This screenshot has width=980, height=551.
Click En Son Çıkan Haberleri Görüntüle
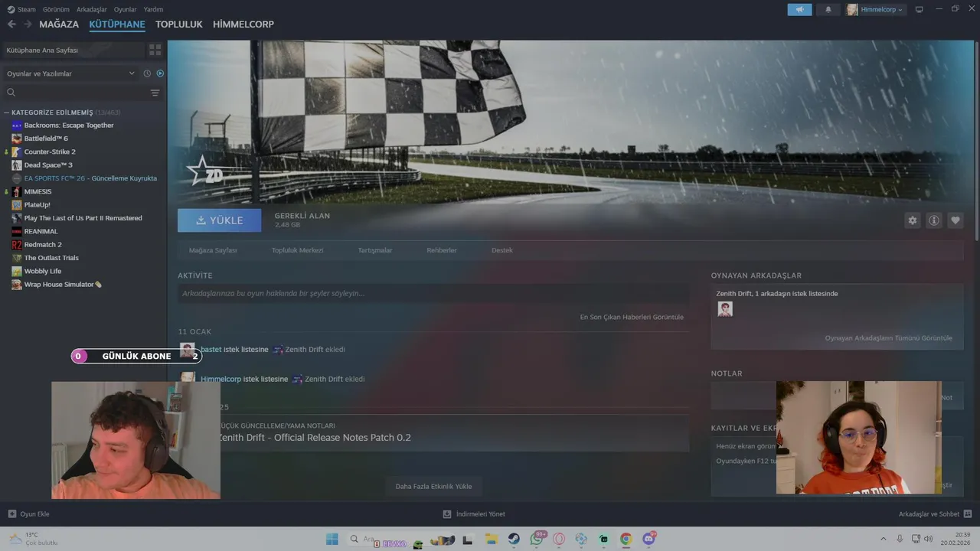pyautogui.click(x=632, y=317)
